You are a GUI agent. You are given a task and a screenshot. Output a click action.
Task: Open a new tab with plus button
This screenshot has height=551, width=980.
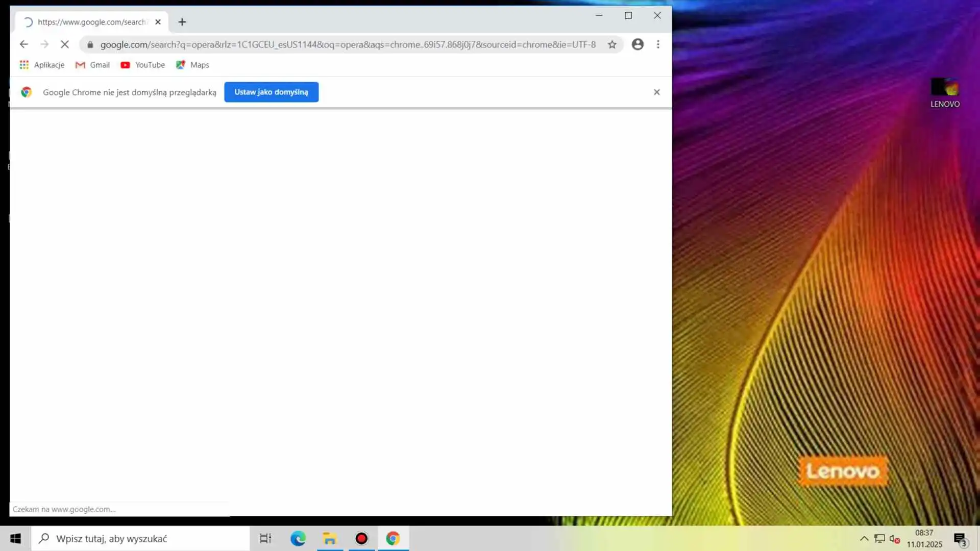tap(182, 22)
